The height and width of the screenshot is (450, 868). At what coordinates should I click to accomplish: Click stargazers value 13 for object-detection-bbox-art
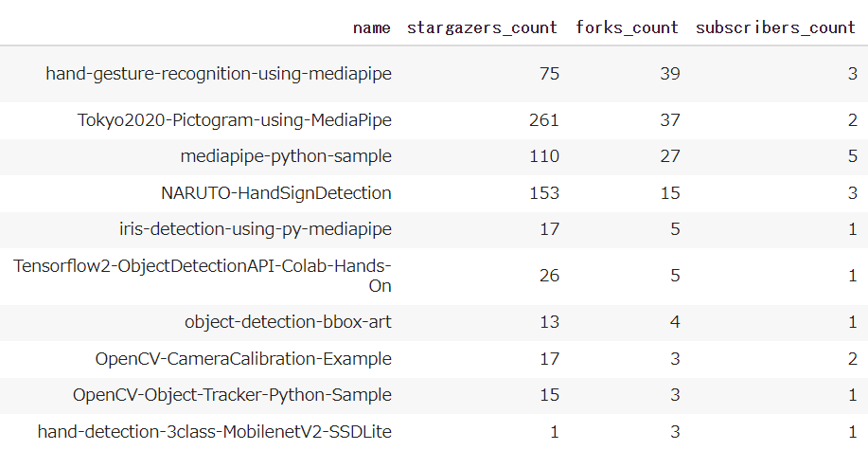549,322
